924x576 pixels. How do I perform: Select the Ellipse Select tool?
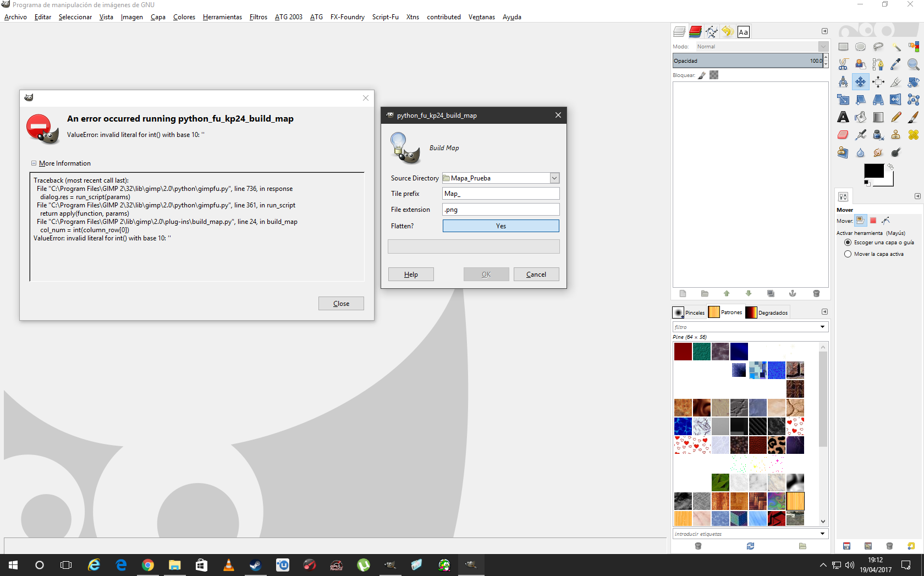pyautogui.click(x=861, y=47)
